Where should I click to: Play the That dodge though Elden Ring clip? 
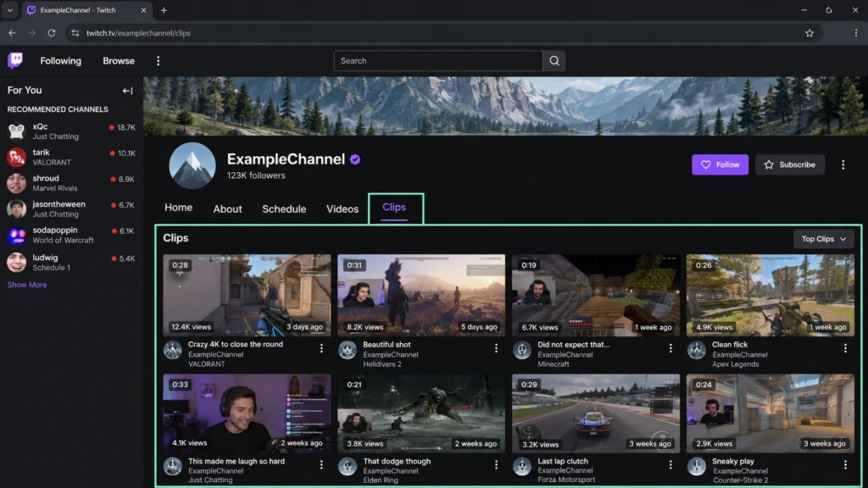pyautogui.click(x=421, y=413)
